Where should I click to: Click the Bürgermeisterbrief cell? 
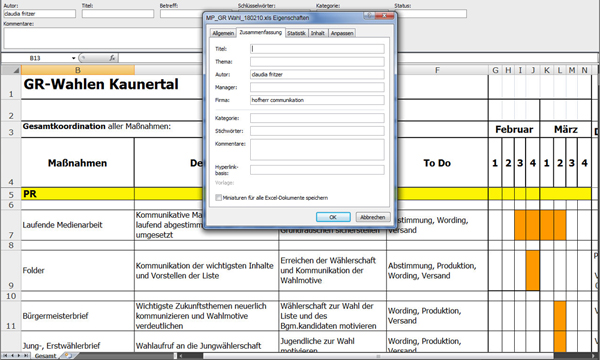click(78, 316)
